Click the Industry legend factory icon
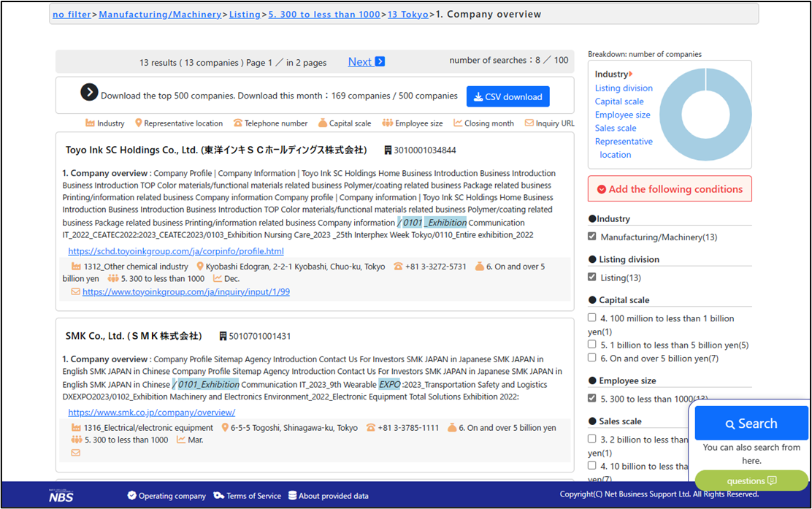 point(90,123)
